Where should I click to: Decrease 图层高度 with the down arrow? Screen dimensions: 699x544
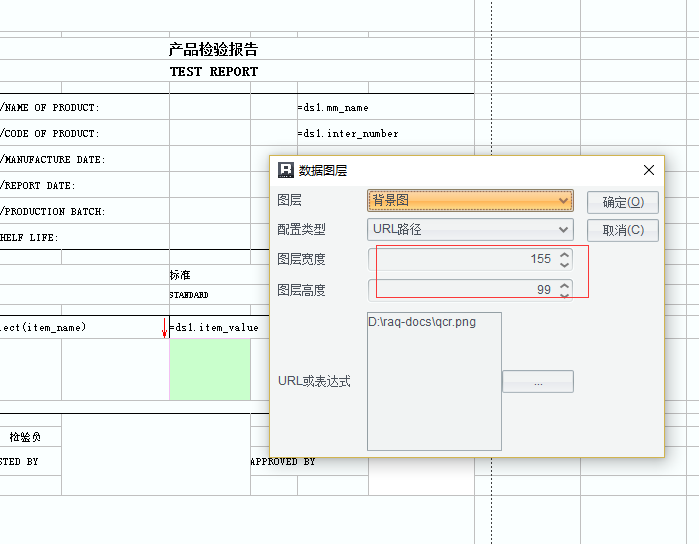coord(564,296)
